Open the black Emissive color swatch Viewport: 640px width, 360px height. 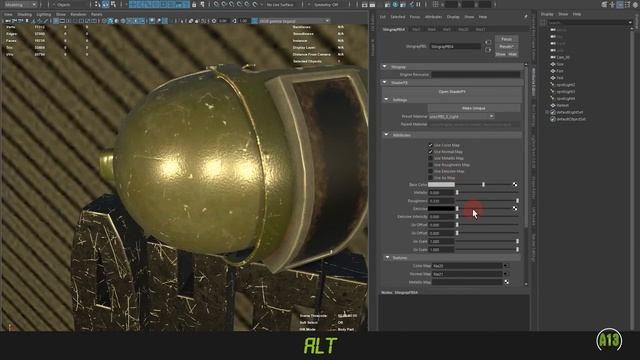[x=441, y=209]
